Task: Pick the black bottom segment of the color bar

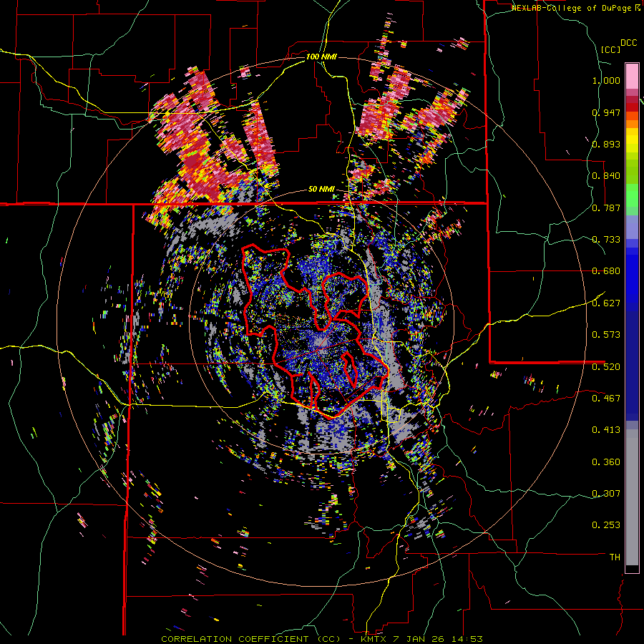Action: coord(632,569)
